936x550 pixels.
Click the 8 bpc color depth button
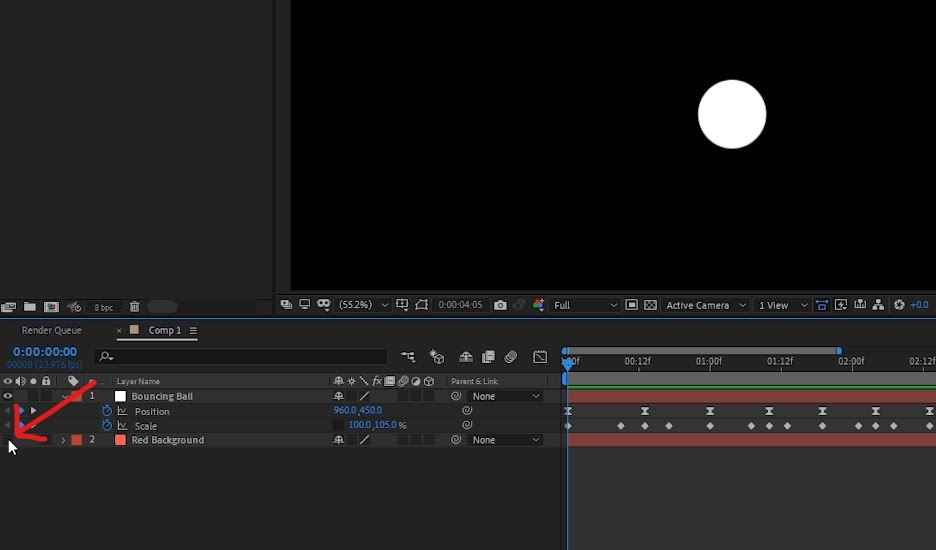point(103,307)
